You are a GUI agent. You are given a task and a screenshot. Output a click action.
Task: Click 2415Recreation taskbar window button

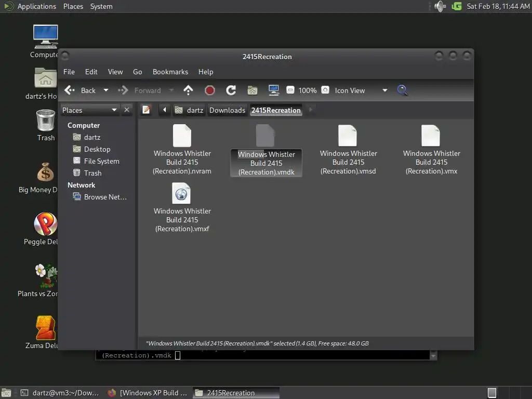pos(236,393)
